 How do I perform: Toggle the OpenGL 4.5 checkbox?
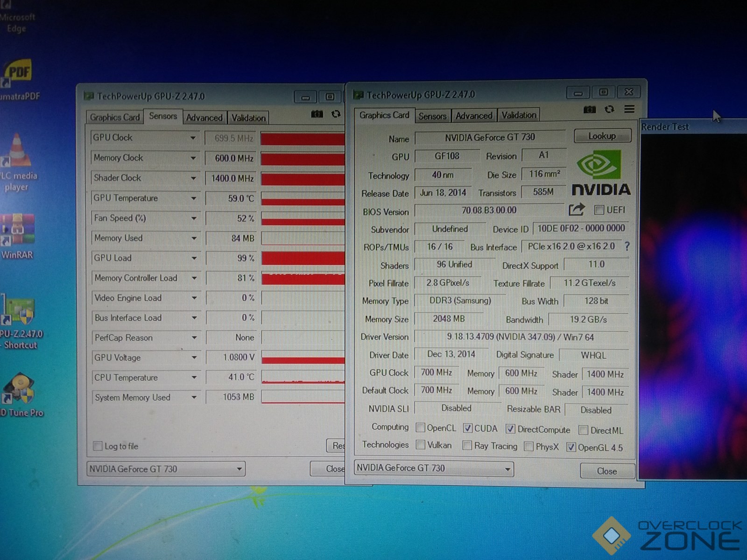pos(571,447)
